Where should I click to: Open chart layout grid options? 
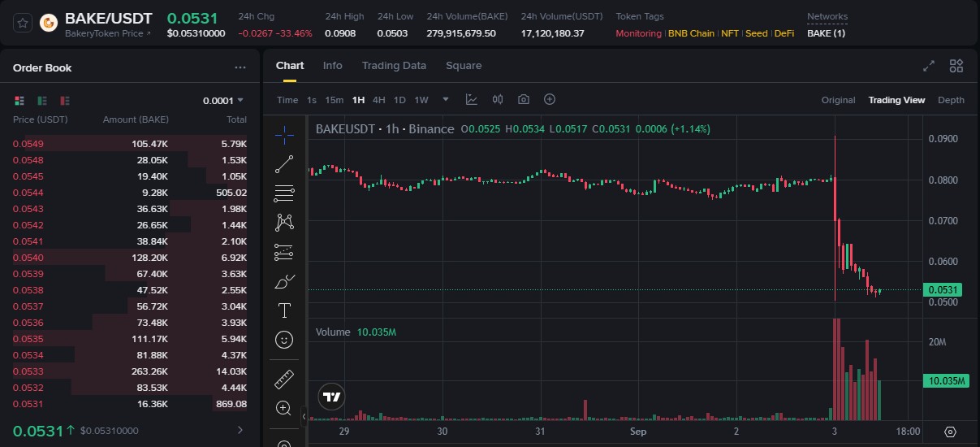[x=956, y=67]
